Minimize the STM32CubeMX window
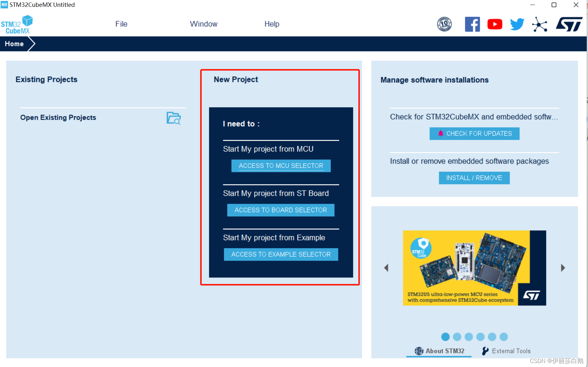This screenshot has width=588, height=367. pyautogui.click(x=532, y=5)
